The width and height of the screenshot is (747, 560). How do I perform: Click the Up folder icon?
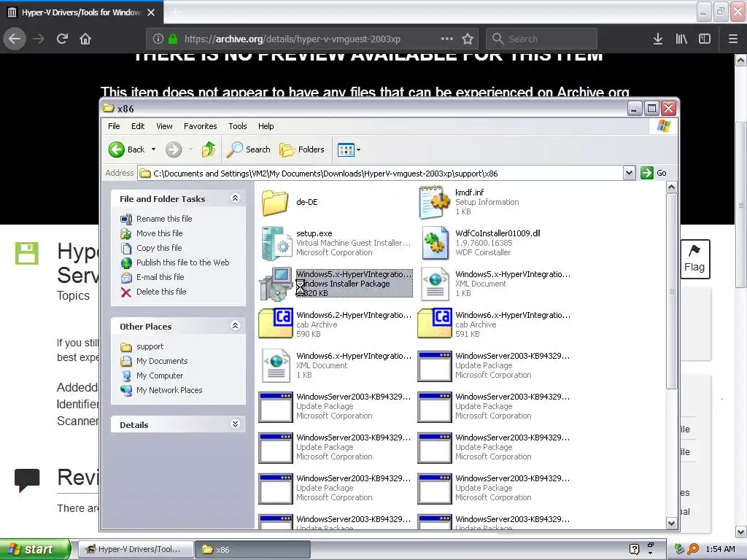[x=209, y=149]
